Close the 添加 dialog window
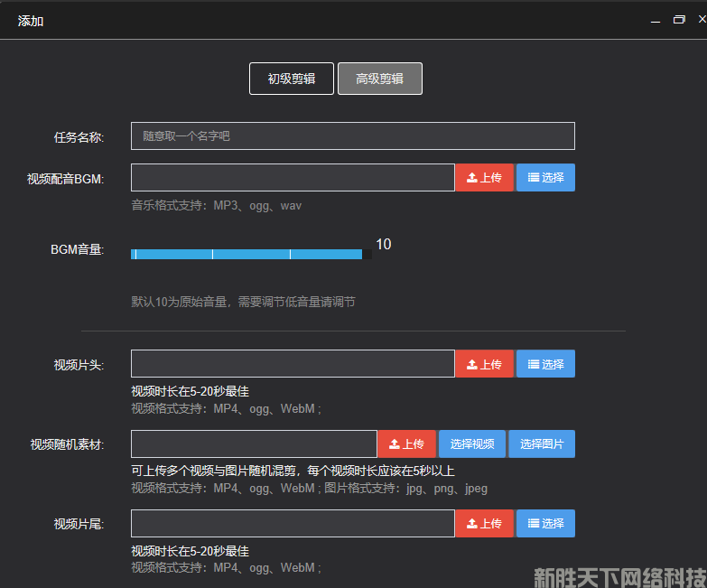The height and width of the screenshot is (588, 707). [x=702, y=20]
